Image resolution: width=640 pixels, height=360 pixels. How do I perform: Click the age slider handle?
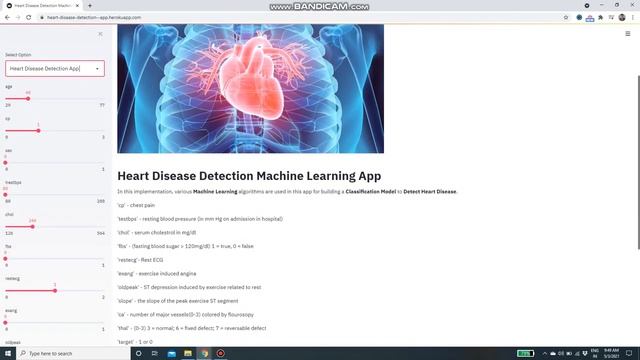[28, 99]
